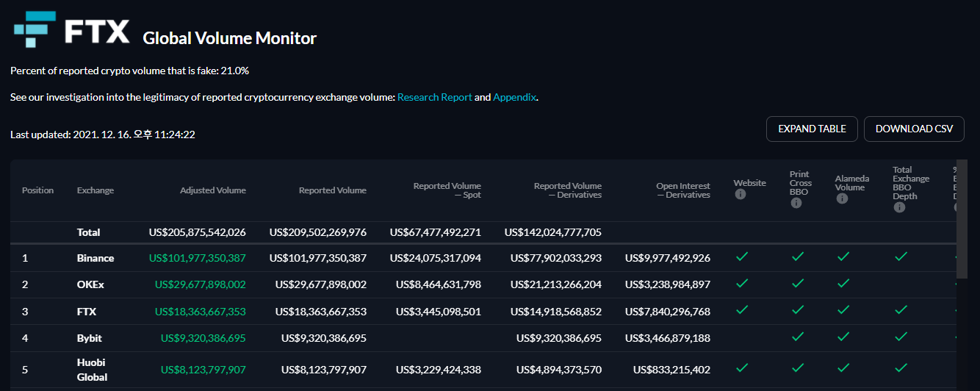
Task: Sort by the Exchange column header
Action: point(96,190)
